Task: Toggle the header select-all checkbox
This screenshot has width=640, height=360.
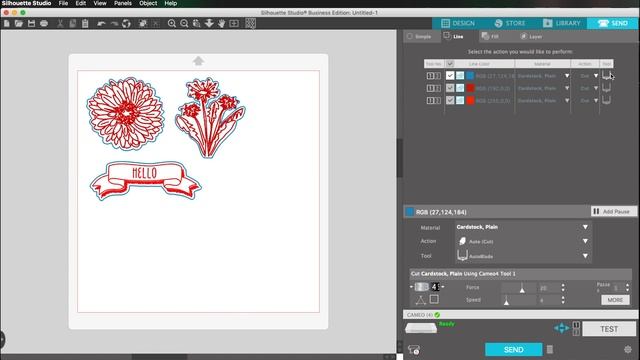Action: (450, 64)
